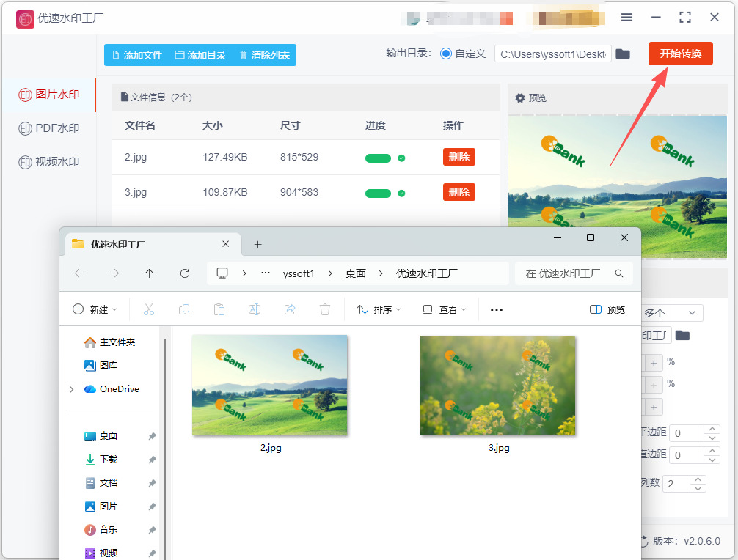Click the first plus button next to percent
The height and width of the screenshot is (560, 738).
[x=654, y=363]
